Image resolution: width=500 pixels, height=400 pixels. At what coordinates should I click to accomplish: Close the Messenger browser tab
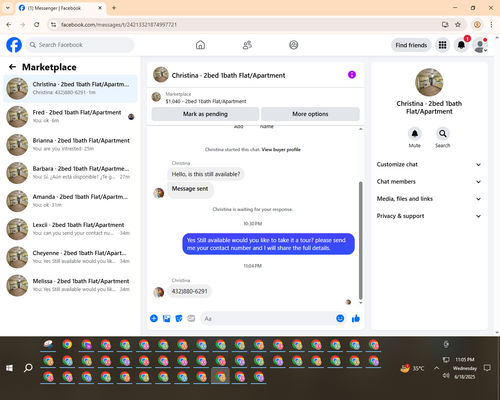click(x=100, y=8)
